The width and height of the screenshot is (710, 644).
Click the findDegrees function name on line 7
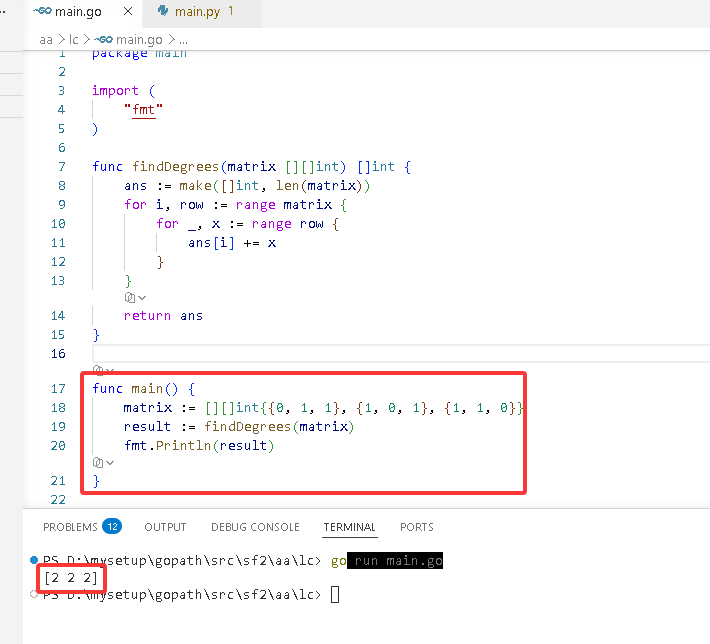[176, 167]
